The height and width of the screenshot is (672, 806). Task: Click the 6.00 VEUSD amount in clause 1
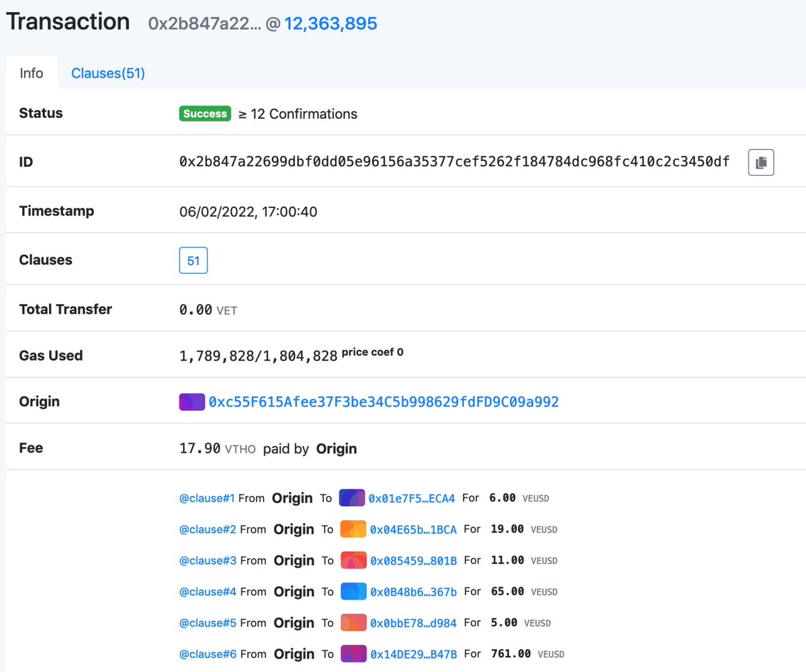tap(519, 498)
